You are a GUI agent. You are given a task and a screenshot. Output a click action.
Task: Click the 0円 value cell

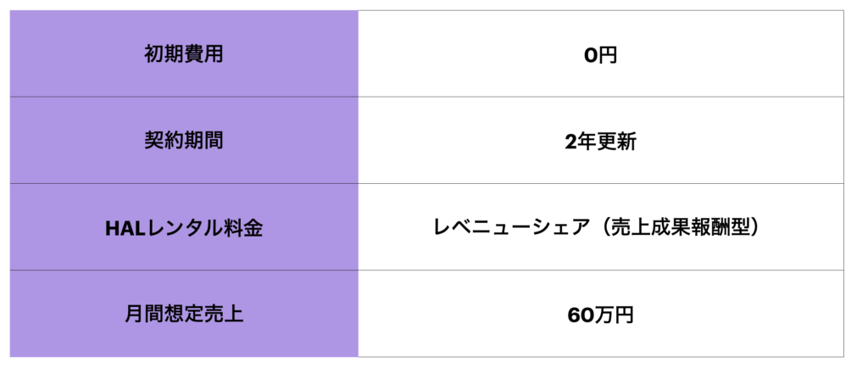click(600, 56)
